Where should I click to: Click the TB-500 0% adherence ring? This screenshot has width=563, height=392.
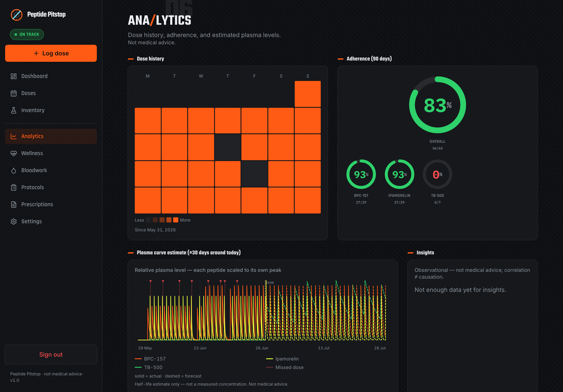[x=437, y=174]
